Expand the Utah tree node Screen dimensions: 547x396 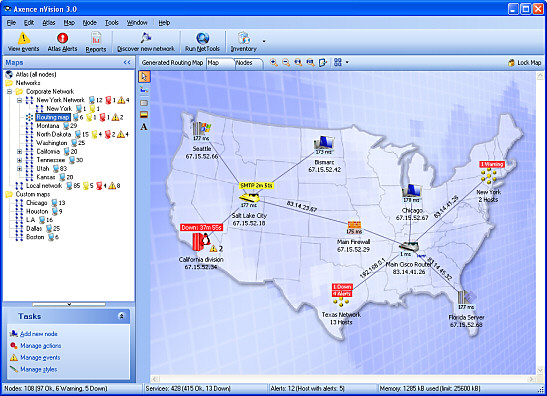(x=20, y=169)
